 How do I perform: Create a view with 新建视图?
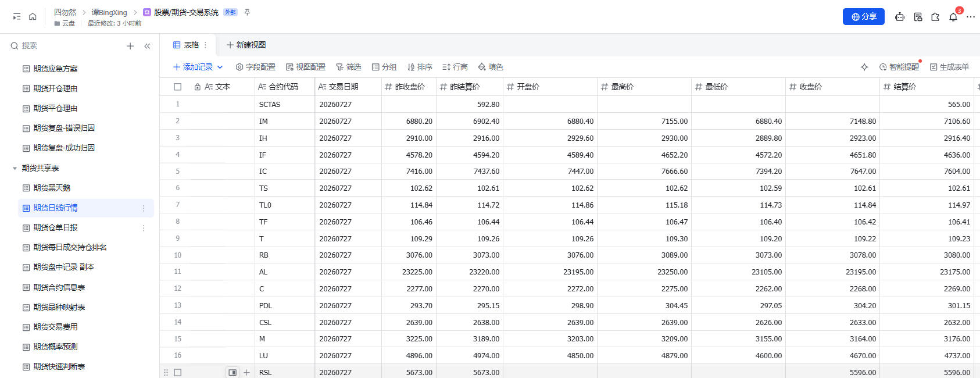[x=246, y=45]
